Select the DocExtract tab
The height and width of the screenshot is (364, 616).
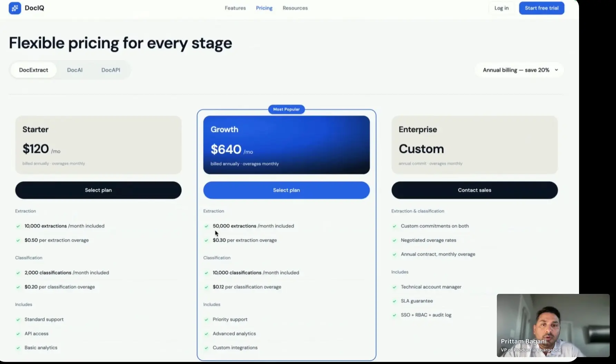[33, 70]
